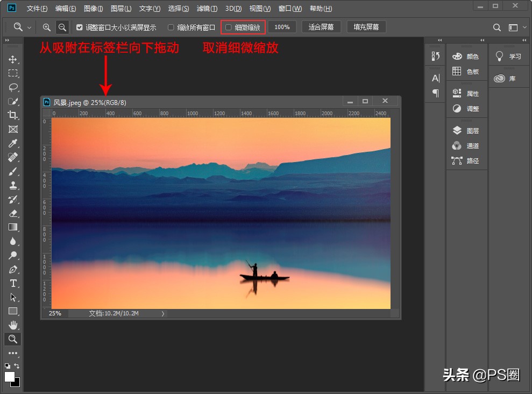Open the zoom tool preset dropdown
The image size is (532, 394).
(x=23, y=27)
